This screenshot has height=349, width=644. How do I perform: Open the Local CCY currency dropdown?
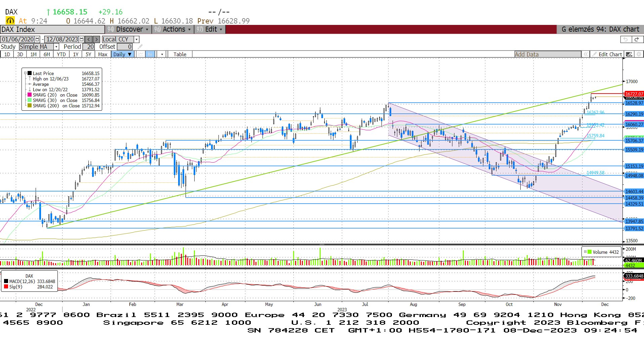pos(136,39)
